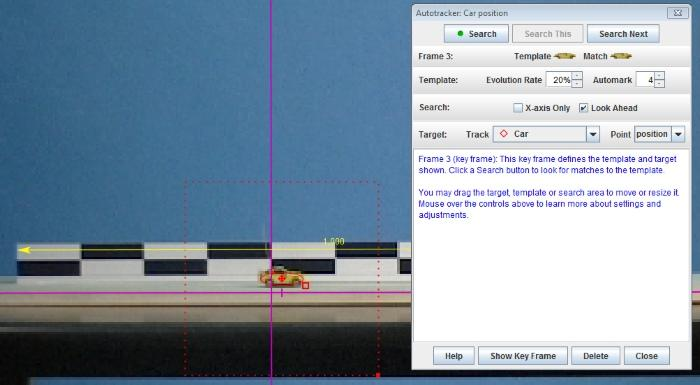Increase the Evolution Rate with up arrow
The width and height of the screenshot is (700, 385).
click(577, 76)
